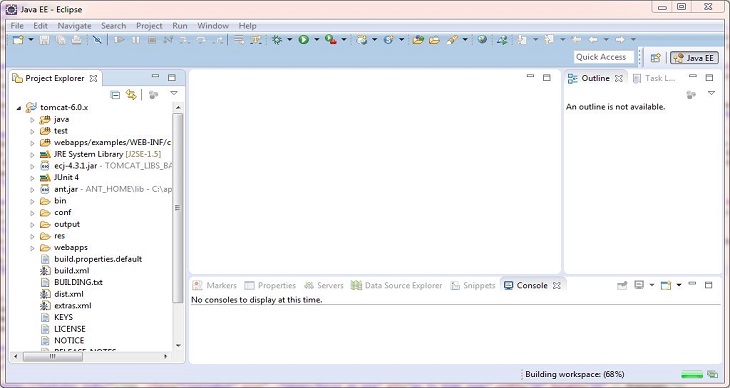The width and height of the screenshot is (730, 388).
Task: Toggle Skip All Breakpoints toolbar icon
Action: (x=97, y=40)
